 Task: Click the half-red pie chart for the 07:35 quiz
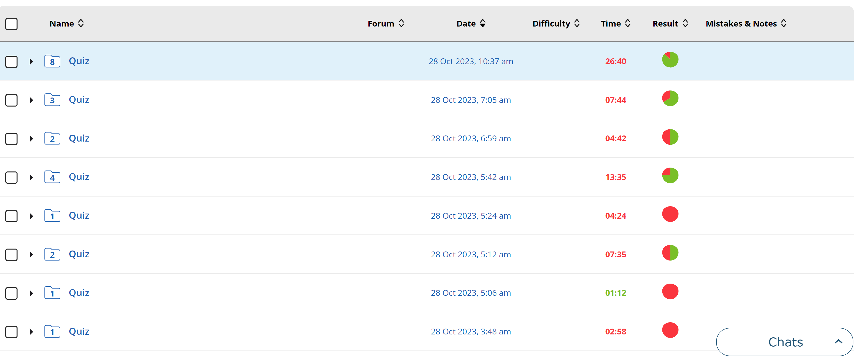tap(670, 253)
